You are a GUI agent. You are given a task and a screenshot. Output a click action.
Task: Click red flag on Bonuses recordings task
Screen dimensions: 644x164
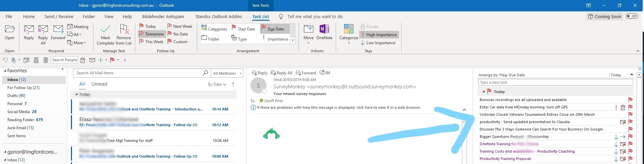click(630, 100)
